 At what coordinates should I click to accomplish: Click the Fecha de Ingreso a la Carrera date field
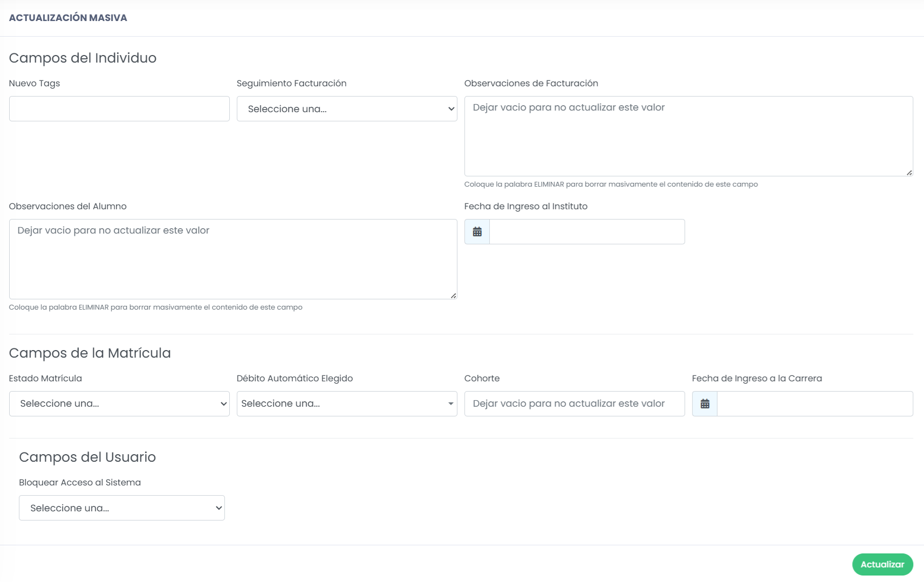[x=815, y=404]
